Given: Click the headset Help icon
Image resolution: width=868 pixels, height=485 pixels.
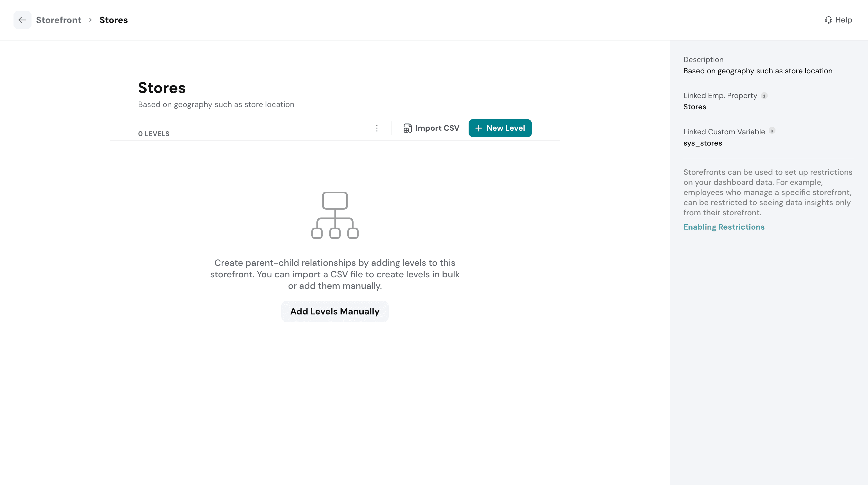Looking at the screenshot, I should tap(828, 20).
